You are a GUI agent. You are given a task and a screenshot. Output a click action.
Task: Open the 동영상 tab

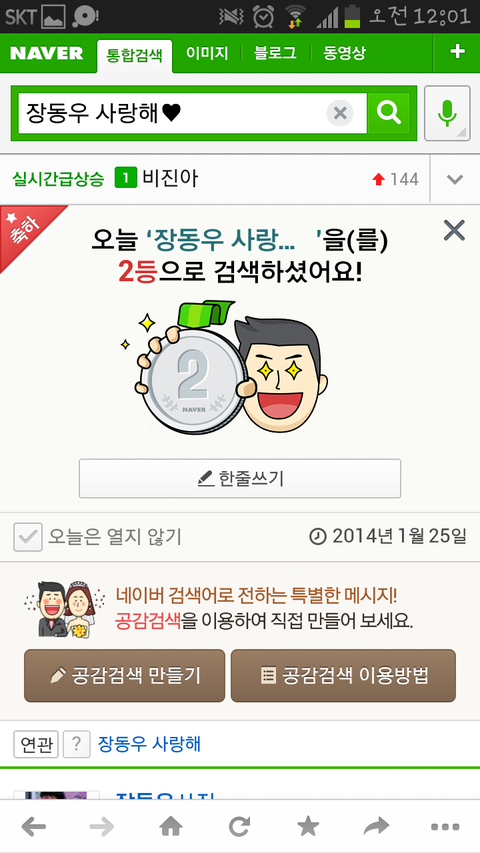pyautogui.click(x=344, y=53)
